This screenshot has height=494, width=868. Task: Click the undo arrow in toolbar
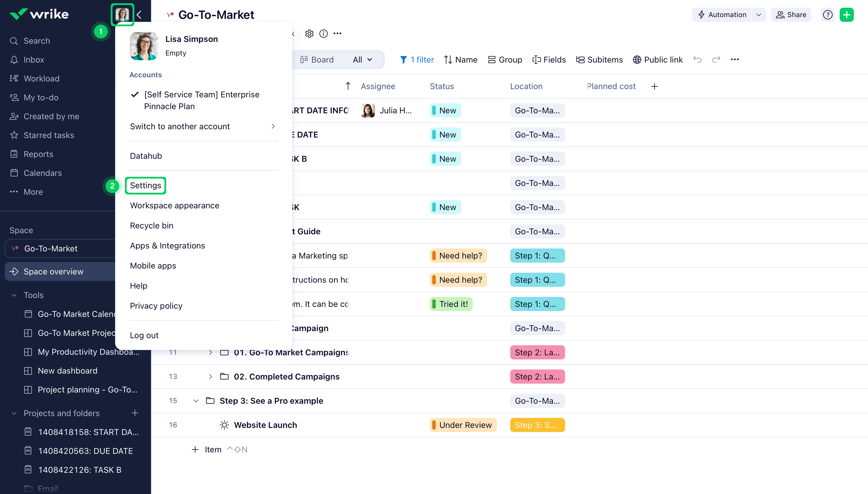[697, 59]
